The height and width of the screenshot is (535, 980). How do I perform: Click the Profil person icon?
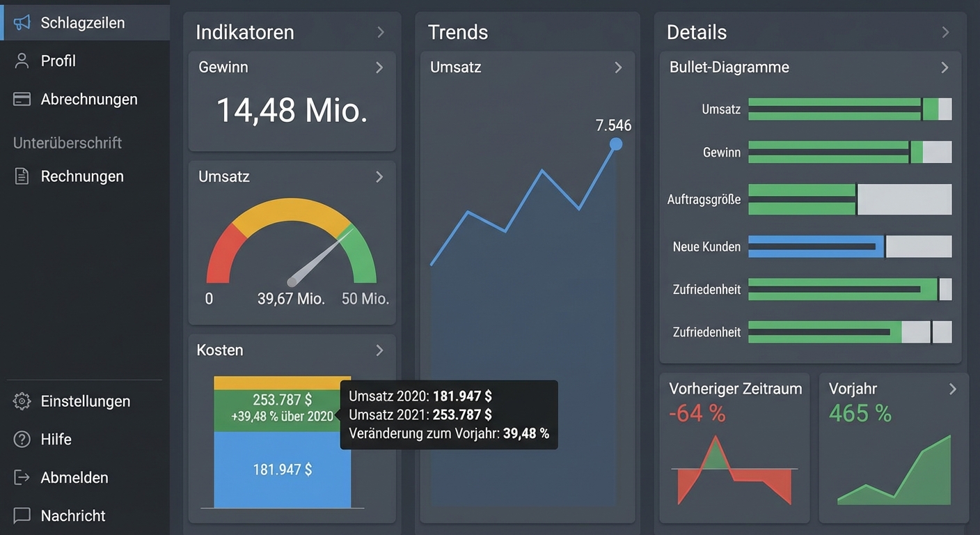tap(22, 61)
